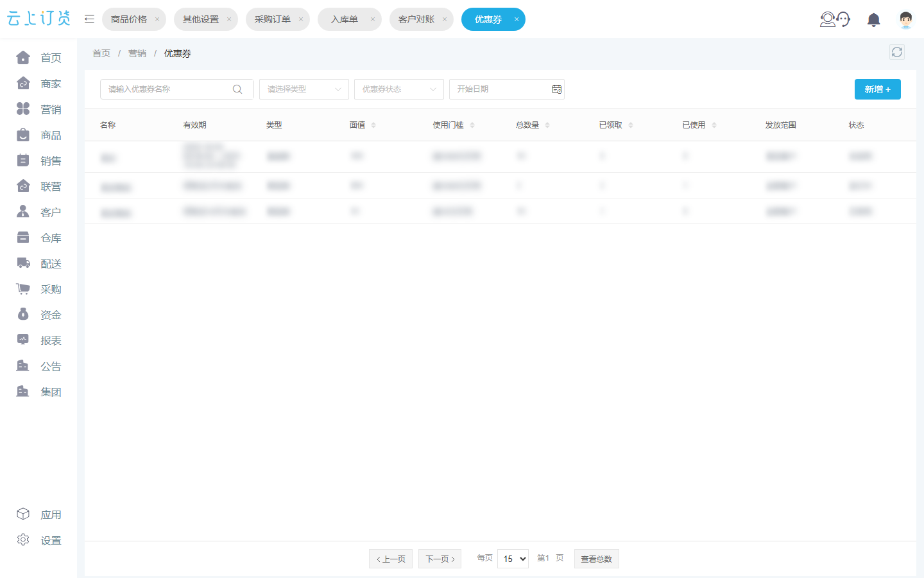Click the 营销 breadcrumb link
The image size is (924, 578).
137,53
